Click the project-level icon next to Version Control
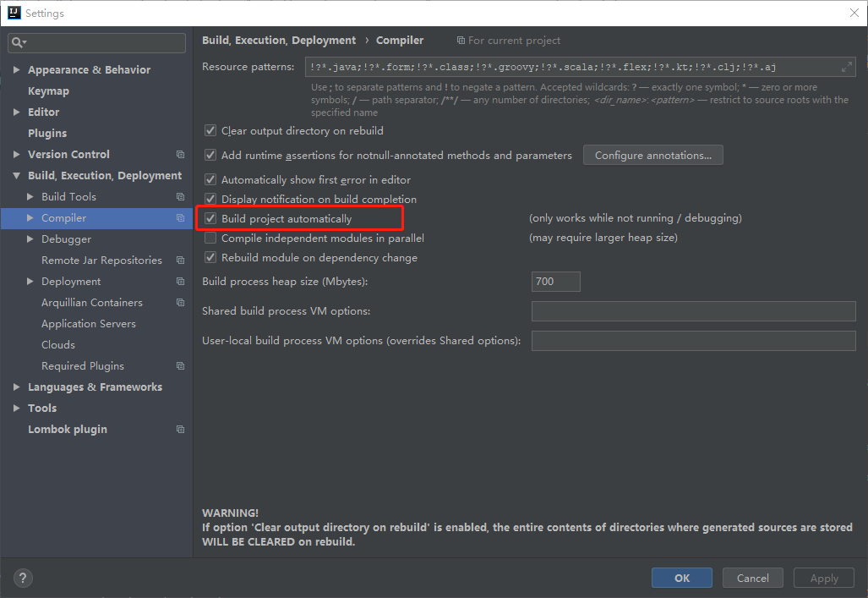868x598 pixels. pos(180,154)
